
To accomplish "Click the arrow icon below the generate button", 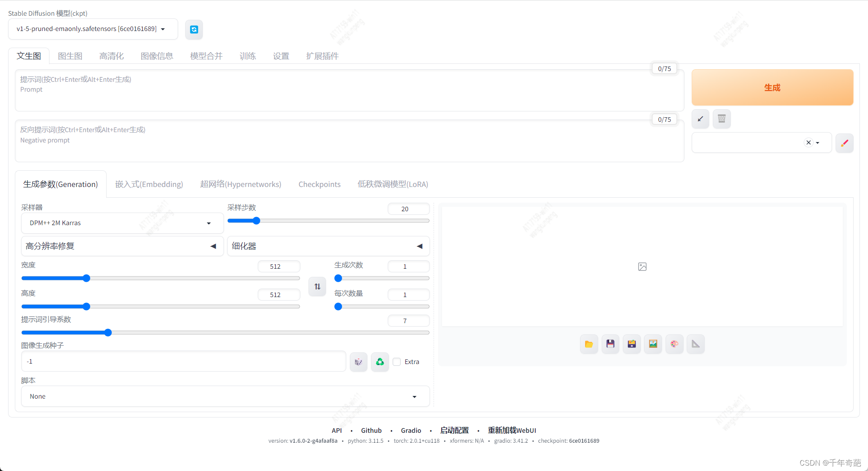I will pos(700,119).
